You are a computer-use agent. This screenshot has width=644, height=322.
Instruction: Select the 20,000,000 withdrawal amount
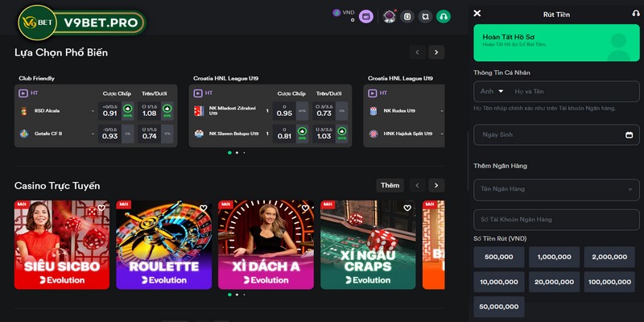554,282
